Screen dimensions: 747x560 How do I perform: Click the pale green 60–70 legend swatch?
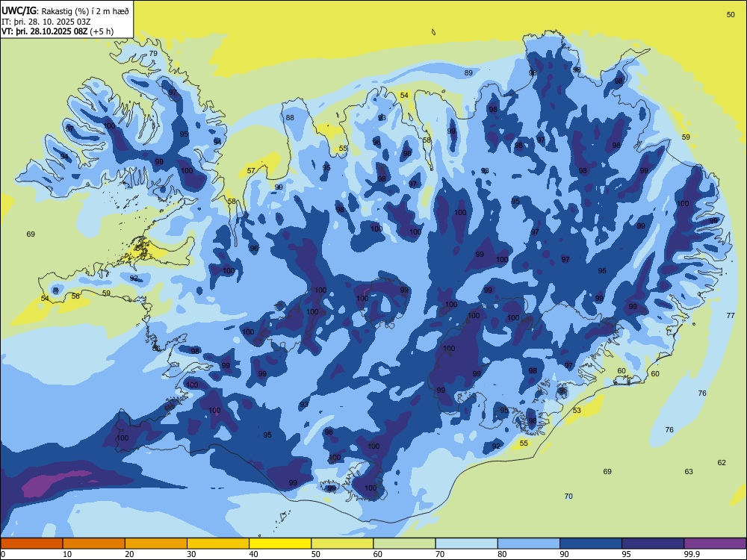[x=404, y=544]
